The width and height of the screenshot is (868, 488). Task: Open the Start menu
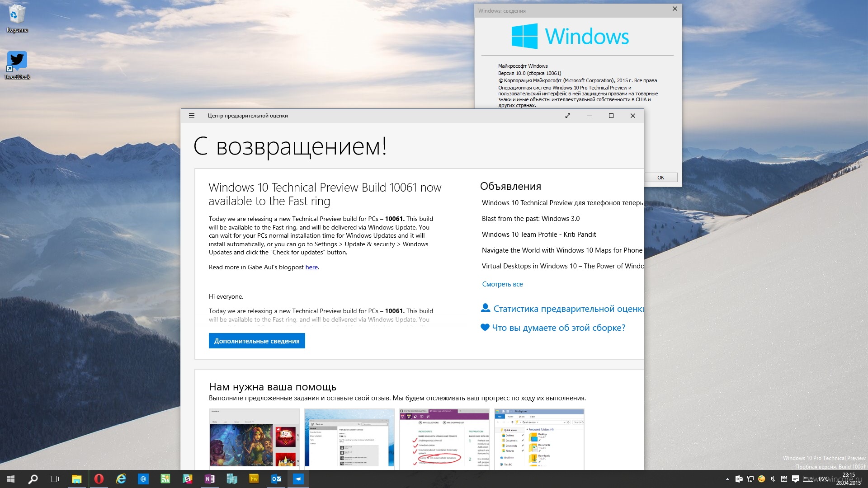(x=11, y=479)
